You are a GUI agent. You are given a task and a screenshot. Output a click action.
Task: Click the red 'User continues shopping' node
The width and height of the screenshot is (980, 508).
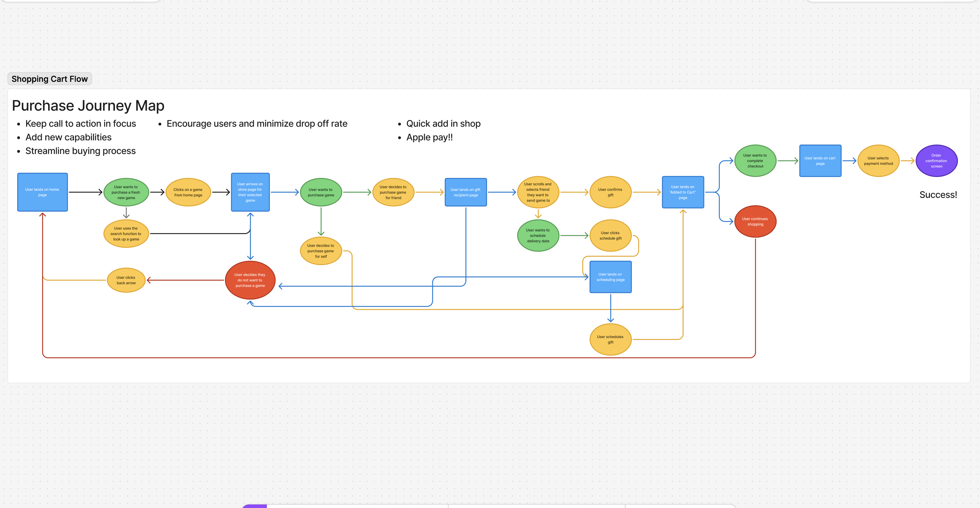point(755,221)
